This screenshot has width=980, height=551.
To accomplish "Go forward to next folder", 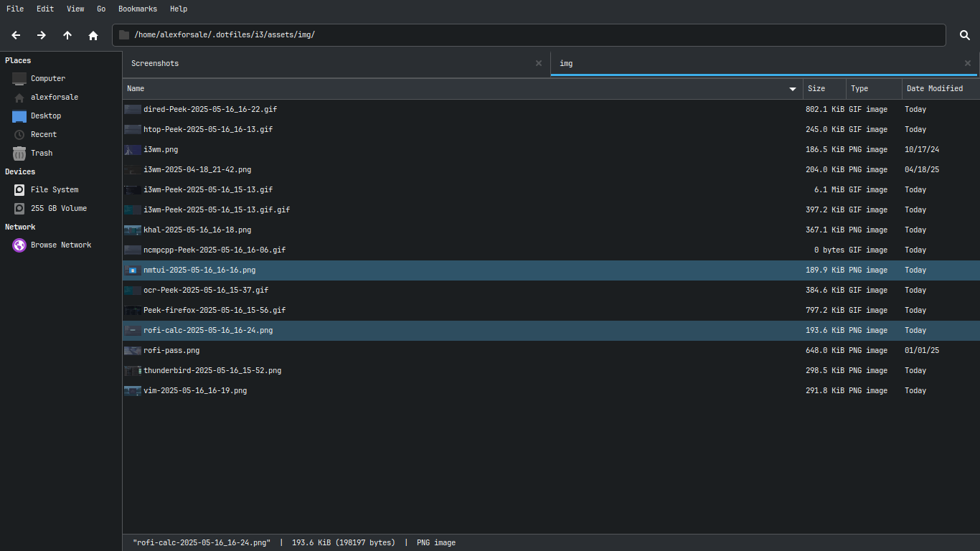I will coord(42,35).
